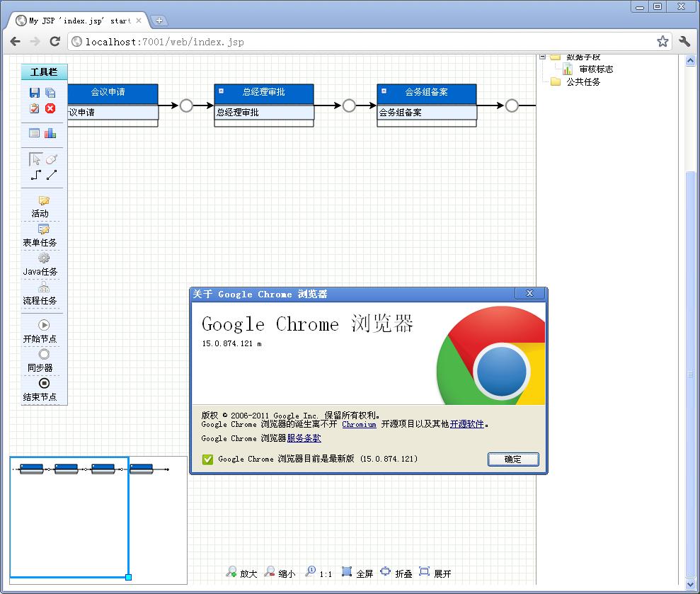Viewport: 700px width, 594px height.
Task: Click the minimap overview thumbnail
Action: (x=98, y=520)
